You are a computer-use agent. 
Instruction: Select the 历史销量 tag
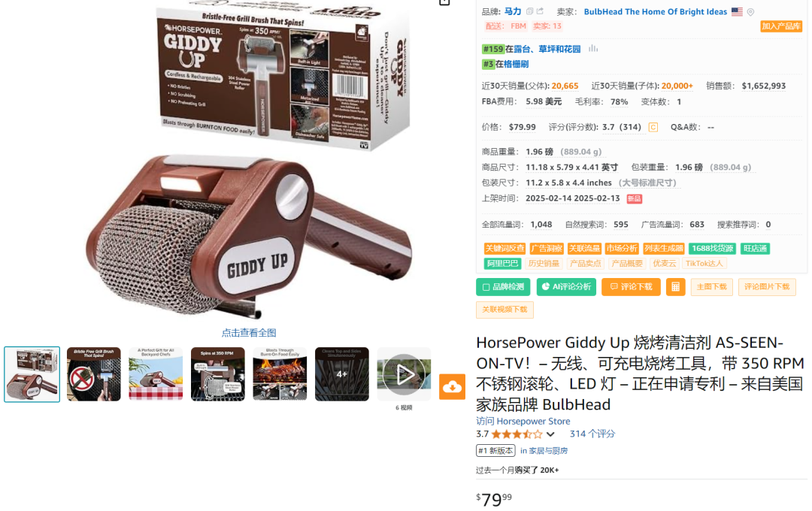(544, 264)
